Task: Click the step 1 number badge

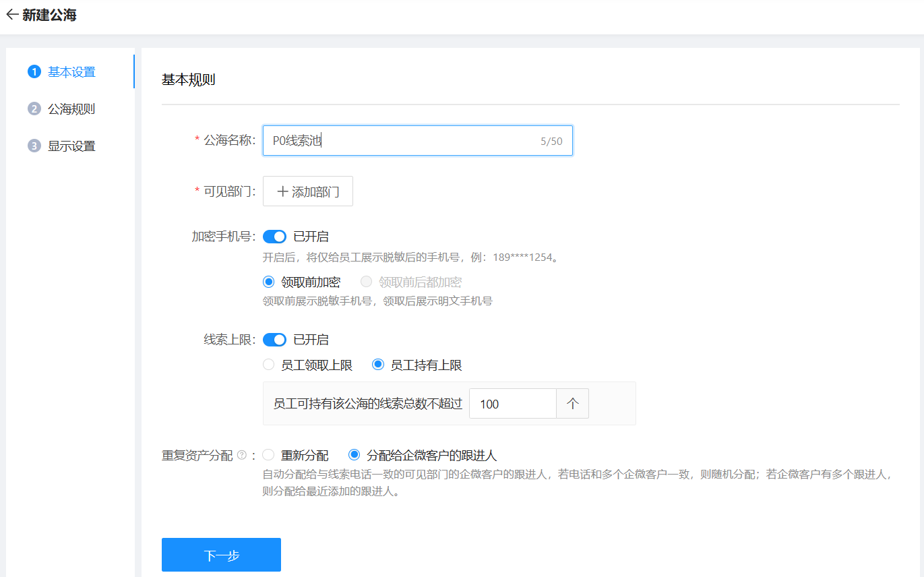Action: coord(34,71)
